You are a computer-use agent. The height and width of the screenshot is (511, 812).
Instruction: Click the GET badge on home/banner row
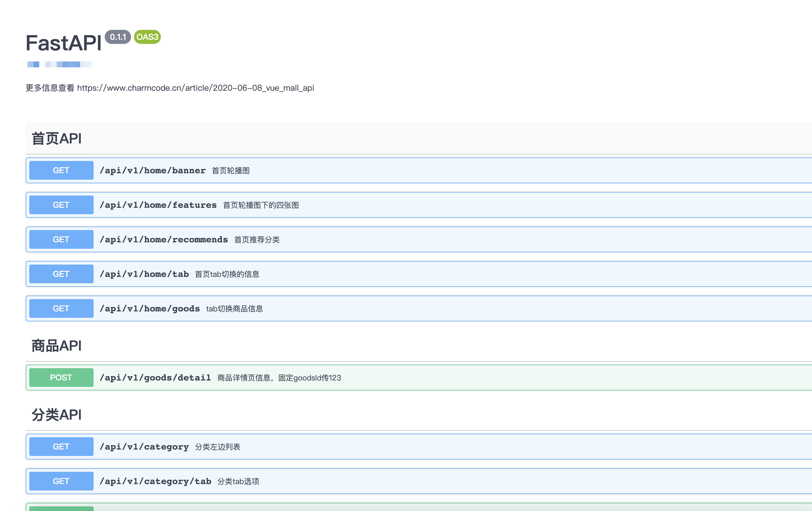click(x=61, y=170)
